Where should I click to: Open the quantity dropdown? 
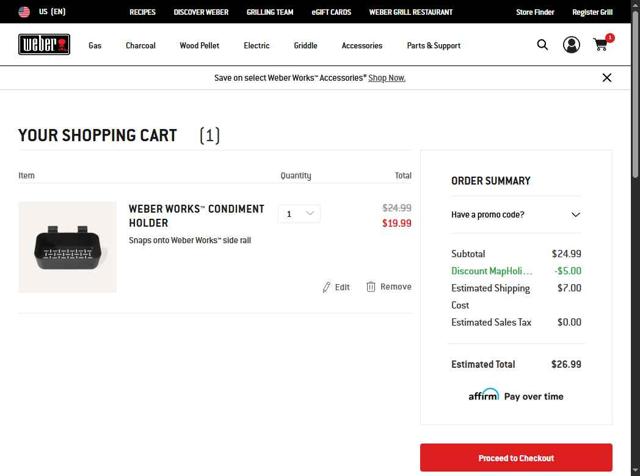coord(299,213)
